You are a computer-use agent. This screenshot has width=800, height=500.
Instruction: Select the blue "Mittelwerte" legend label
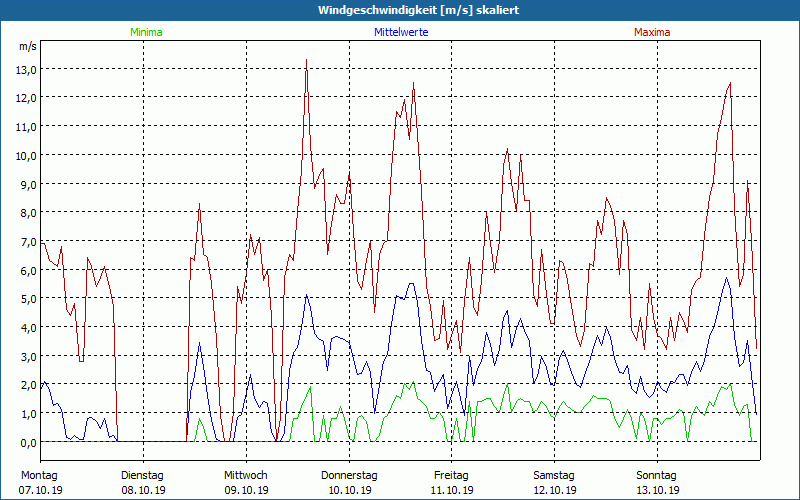click(400, 32)
